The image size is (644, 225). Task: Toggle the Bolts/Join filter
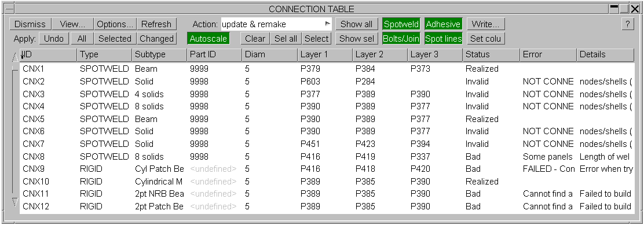[401, 39]
